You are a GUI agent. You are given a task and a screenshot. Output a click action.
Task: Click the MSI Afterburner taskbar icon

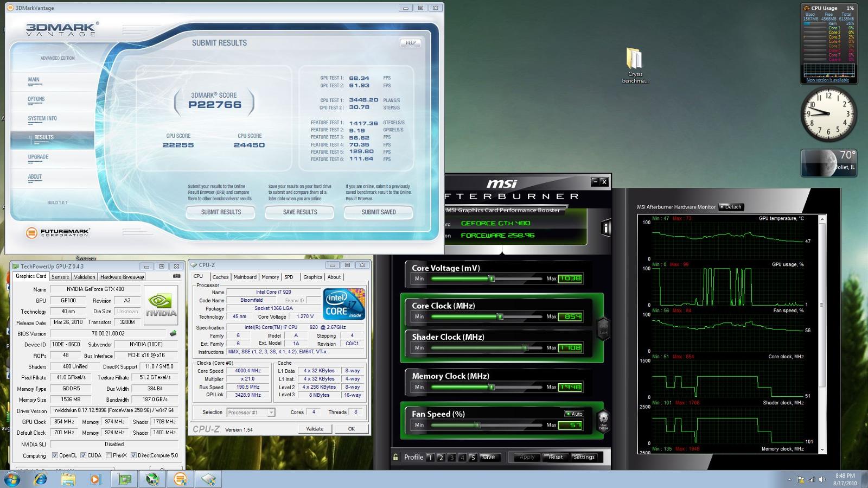152,479
